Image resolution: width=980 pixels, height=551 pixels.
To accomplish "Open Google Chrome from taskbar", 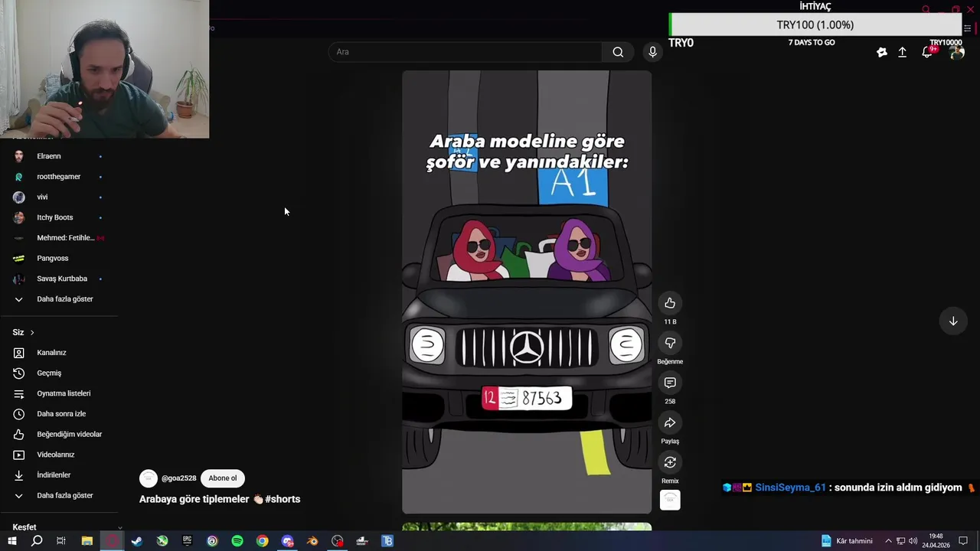I will [263, 541].
